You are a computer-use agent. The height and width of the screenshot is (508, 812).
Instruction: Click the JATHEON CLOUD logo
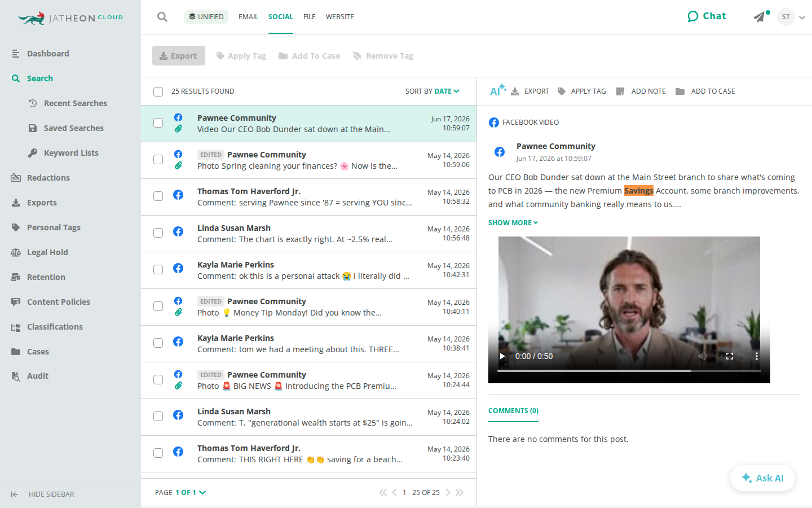tap(70, 18)
